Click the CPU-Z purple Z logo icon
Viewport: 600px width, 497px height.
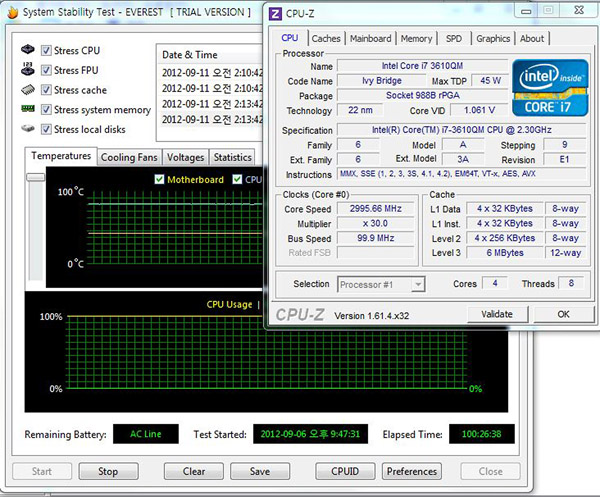pyautogui.click(x=275, y=14)
